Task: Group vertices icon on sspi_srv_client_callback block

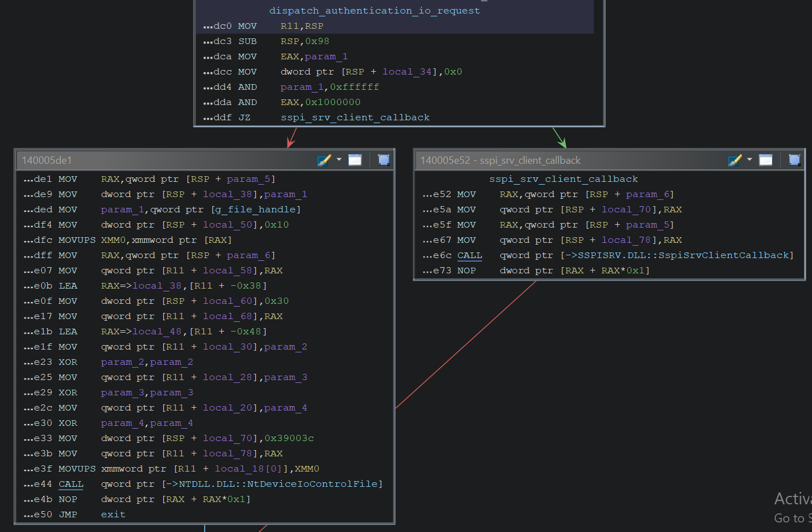Action: point(794,160)
